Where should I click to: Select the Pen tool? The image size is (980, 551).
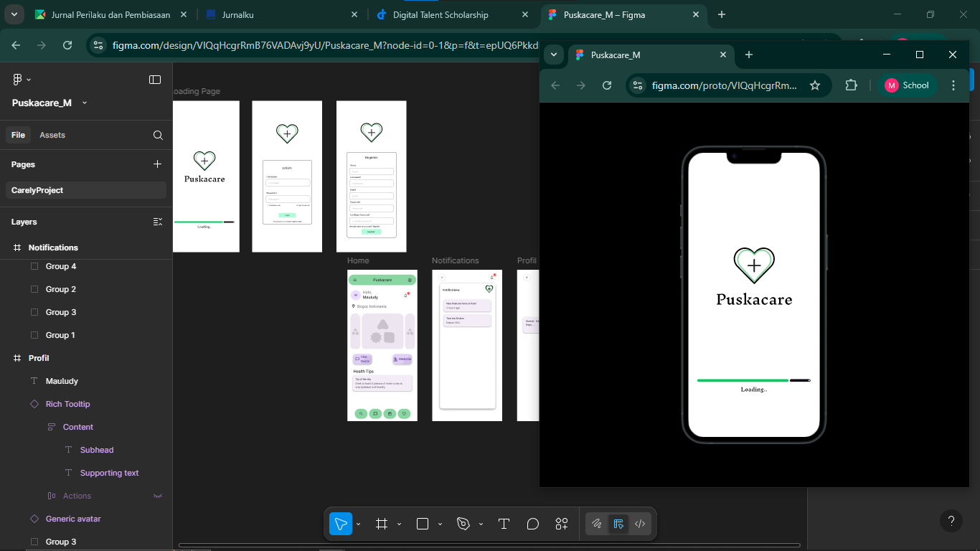463,524
